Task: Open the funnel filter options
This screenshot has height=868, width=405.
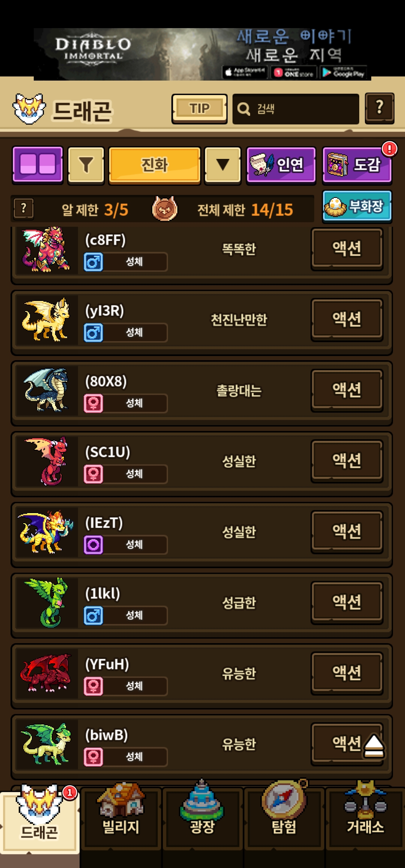Action: pos(86,165)
